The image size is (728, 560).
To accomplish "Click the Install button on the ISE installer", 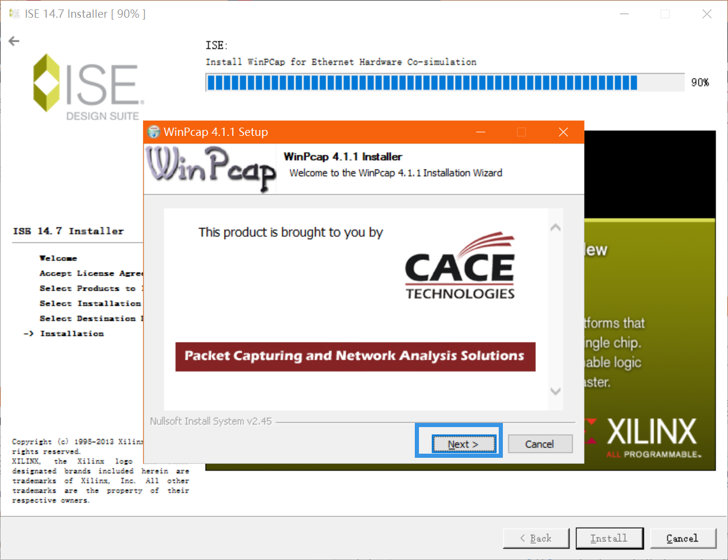I will coord(610,538).
